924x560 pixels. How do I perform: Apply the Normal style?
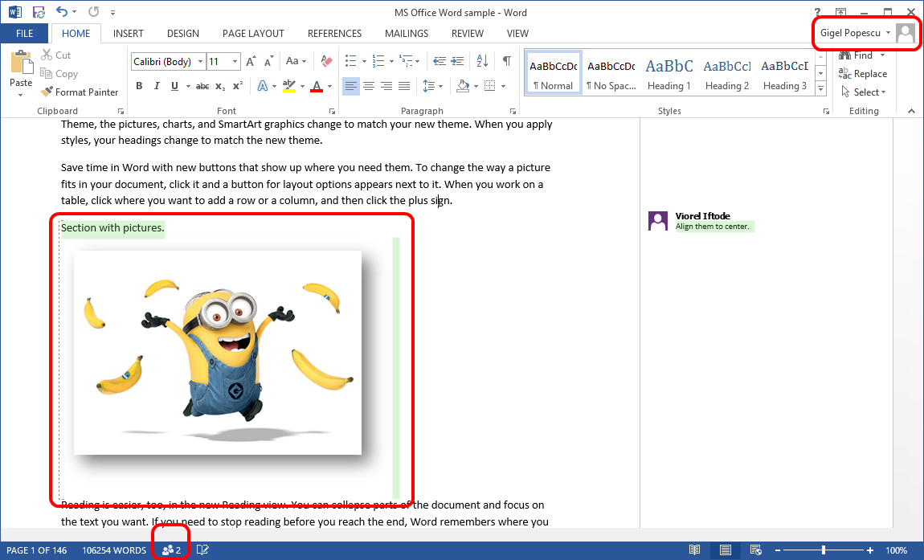pos(554,72)
